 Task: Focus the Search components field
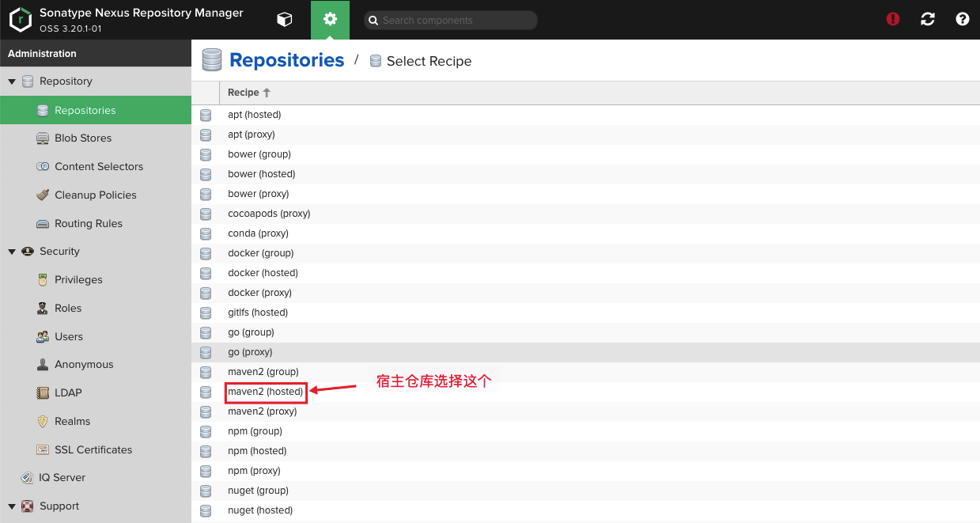click(x=451, y=20)
